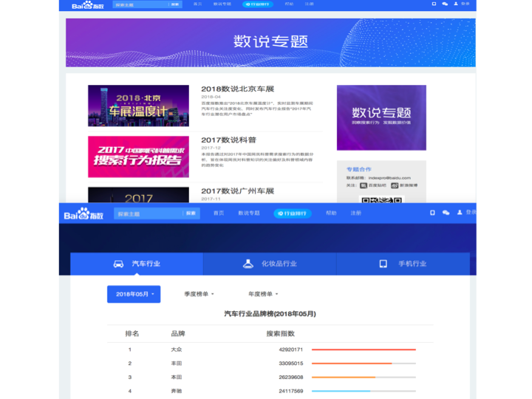Click the yellow-orange index bar for 本田
The image size is (532, 399).
(x=344, y=378)
